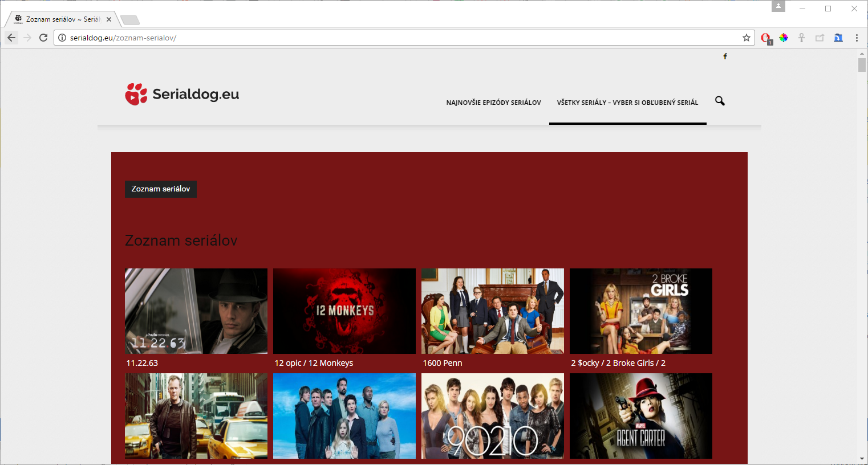868x465 pixels.
Task: Select the Všetky seriály menu item
Action: [x=627, y=103]
